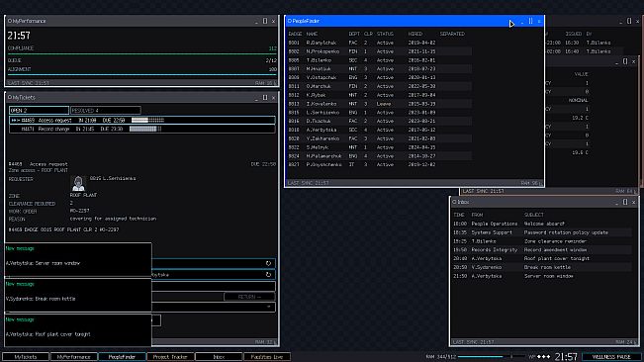
Task: Maximize the Project Tracker window behind PeopleFinder
Action: [629, 21]
